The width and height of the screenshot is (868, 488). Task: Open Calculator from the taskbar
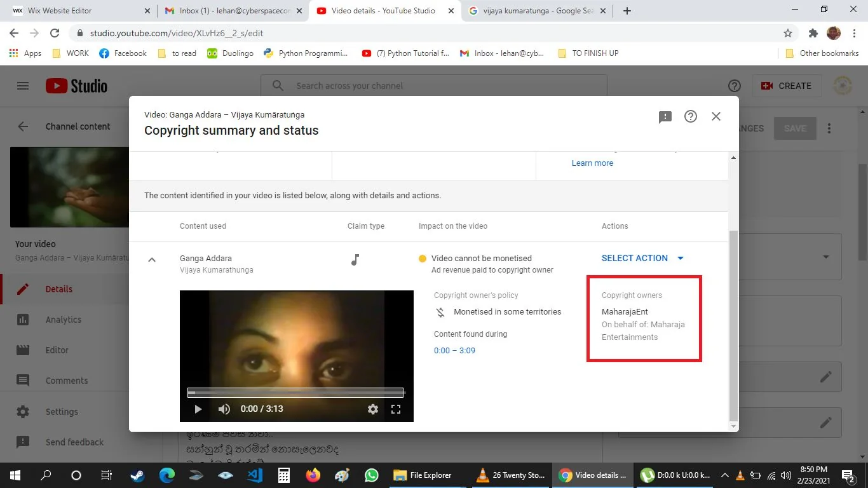284,475
